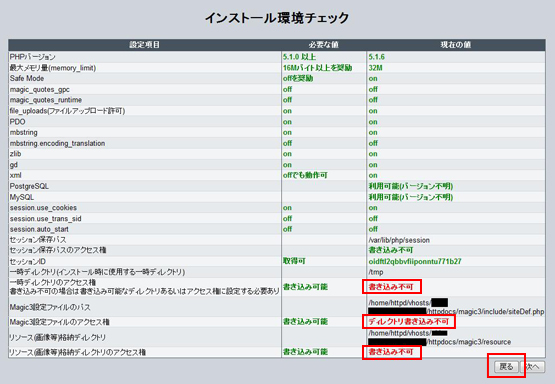Screen dimensions: 555x384
Task: Click the path ending in include/siteDef.php
Action: [456, 307]
